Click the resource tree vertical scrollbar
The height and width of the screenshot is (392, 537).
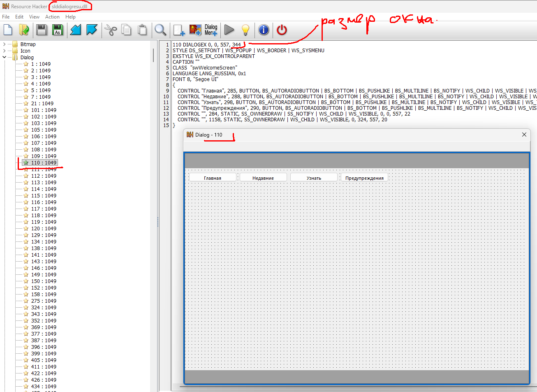(x=153, y=56)
